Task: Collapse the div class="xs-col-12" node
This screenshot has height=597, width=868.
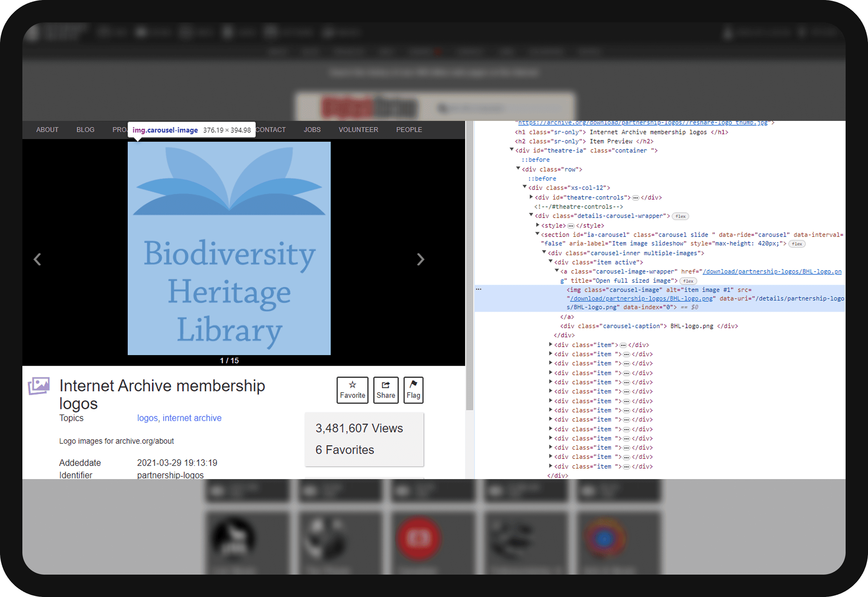Action: click(525, 187)
